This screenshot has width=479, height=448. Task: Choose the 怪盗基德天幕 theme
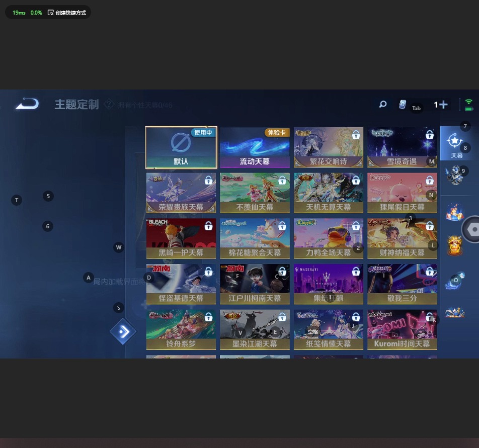[x=181, y=284]
